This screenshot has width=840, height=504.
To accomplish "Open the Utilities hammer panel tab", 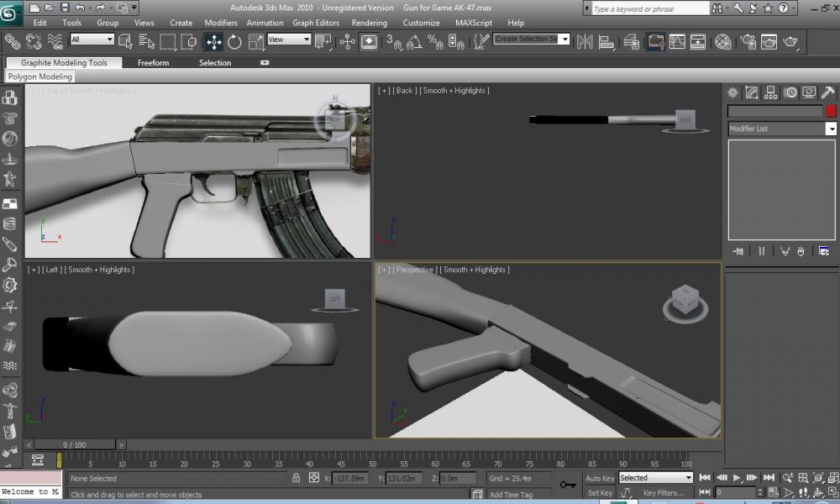I will point(827,92).
